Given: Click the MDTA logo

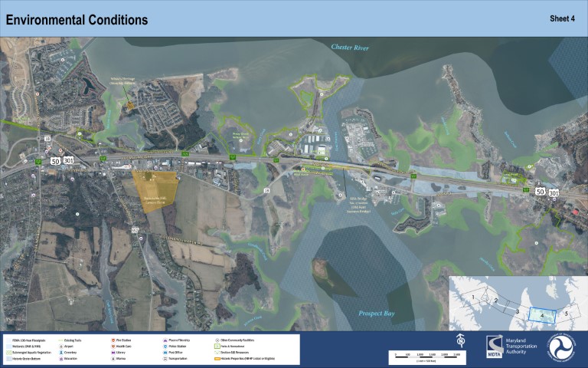Looking at the screenshot, I should [495, 347].
